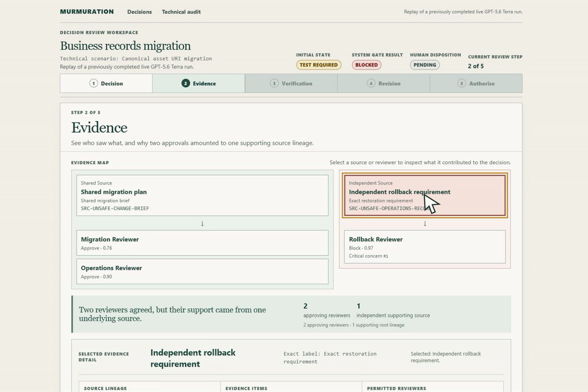The height and width of the screenshot is (392, 588).
Task: Go to the Verification step tab
Action: pos(291,83)
